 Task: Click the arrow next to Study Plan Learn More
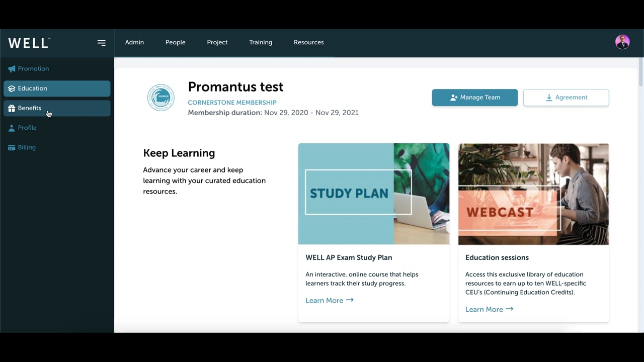[x=350, y=300]
